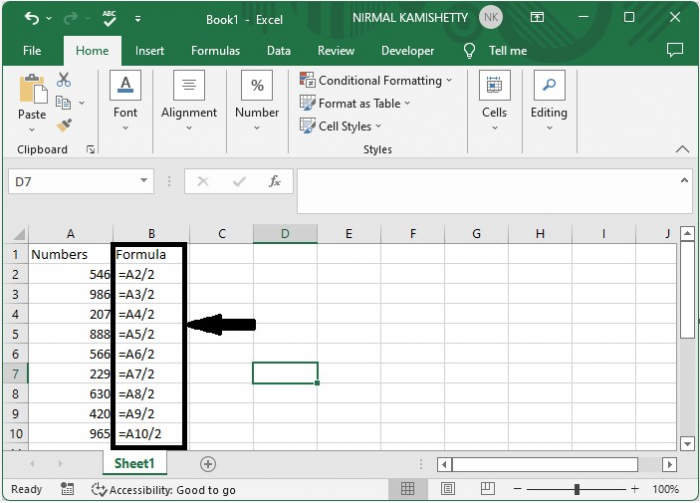Click vertical scrollbar up arrow
Image resolution: width=700 pixels, height=503 pixels.
tap(687, 233)
